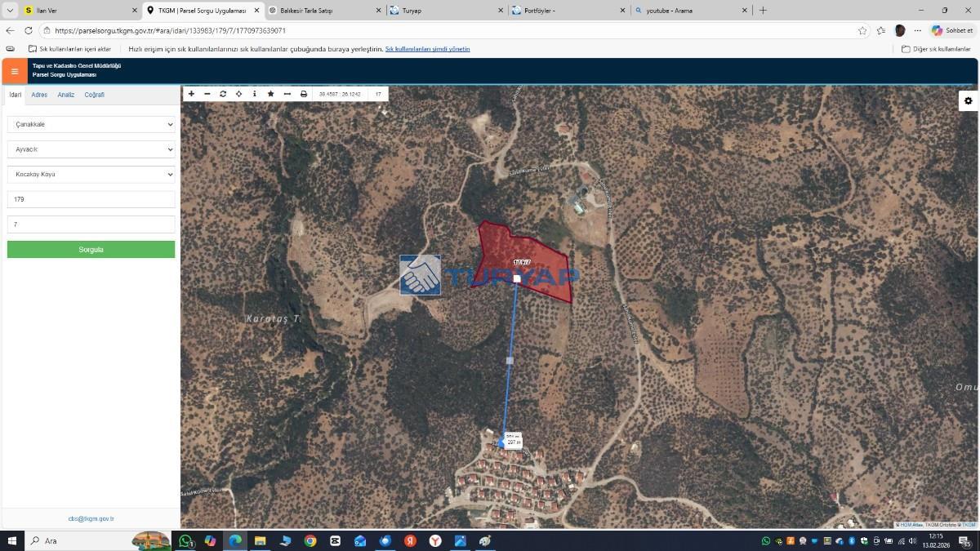Click the map refresh icon
Image resolution: width=980 pixels, height=551 pixels.
[223, 94]
